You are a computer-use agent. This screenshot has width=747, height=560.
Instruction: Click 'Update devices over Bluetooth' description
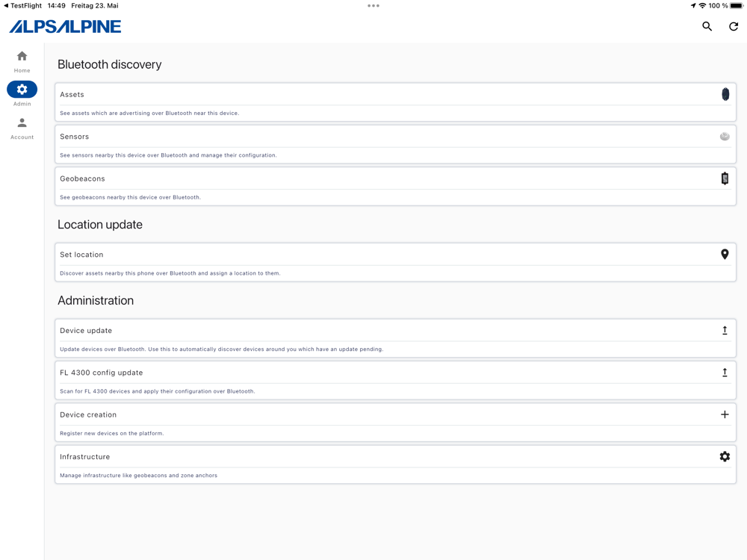222,349
